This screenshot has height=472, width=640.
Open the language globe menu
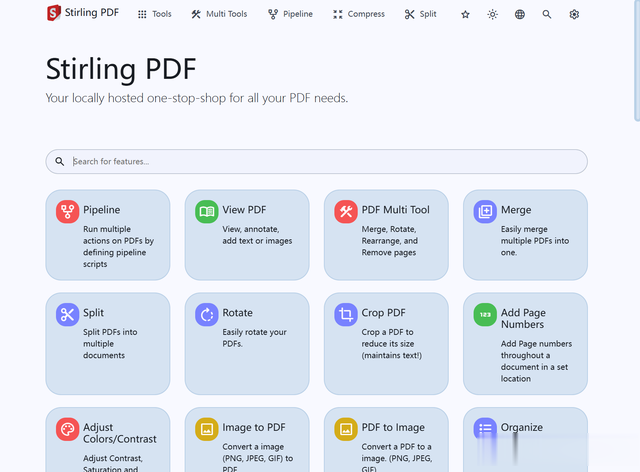[x=520, y=15]
